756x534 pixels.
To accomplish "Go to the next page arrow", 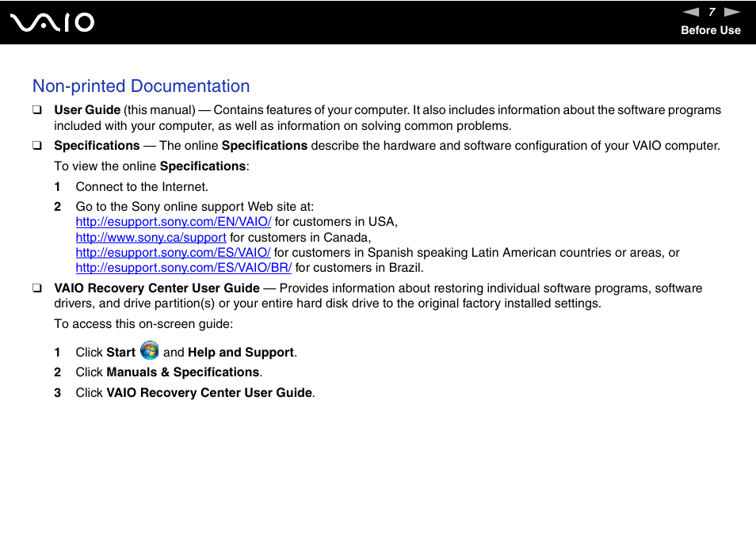I will tap(732, 12).
